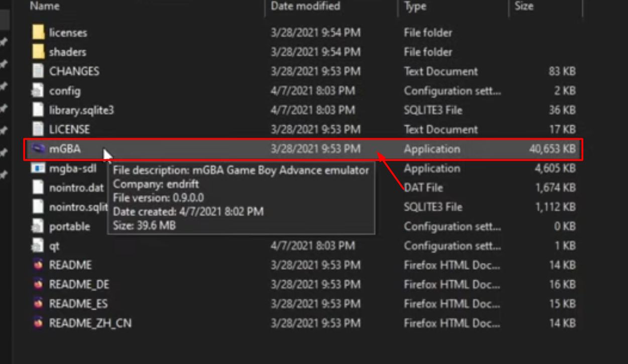This screenshot has width=628, height=364.
Task: Select the qt configuration settings file
Action: (x=54, y=246)
